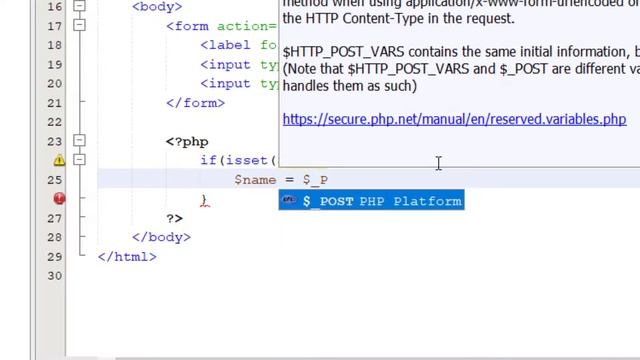The image size is (640, 360).
Task: Place cursor after $_P on line 25
Action: pyautogui.click(x=329, y=180)
